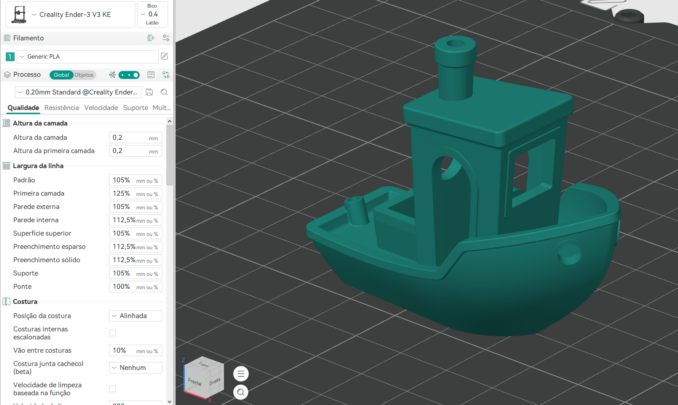Click the Altura da camada section icon
This screenshot has height=405, width=678.
click(x=6, y=123)
